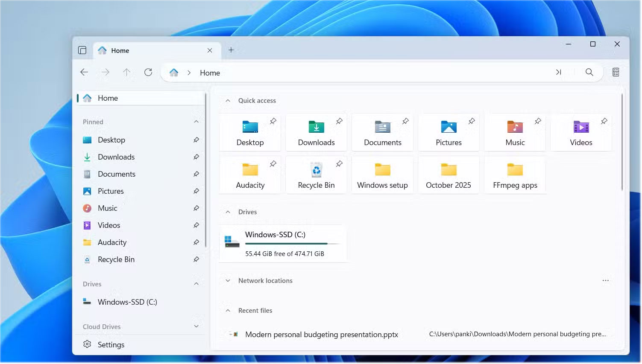Open the Recycle Bin from Quick access
642x364 pixels.
316,175
